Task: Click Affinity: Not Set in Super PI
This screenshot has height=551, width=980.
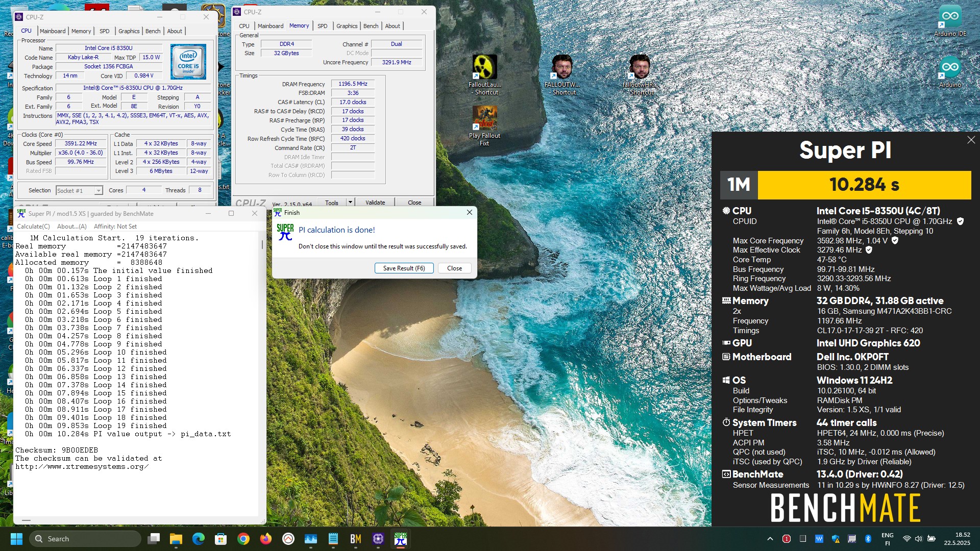Action: (115, 227)
